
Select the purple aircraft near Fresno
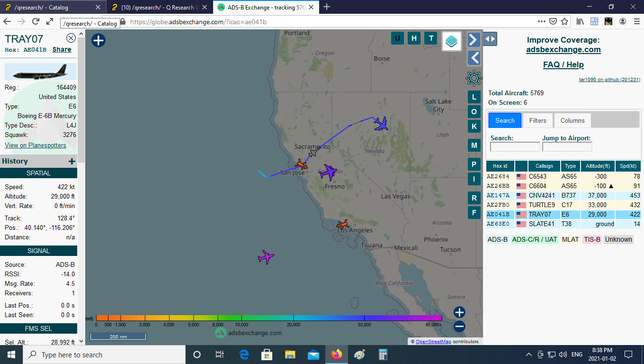tap(328, 172)
